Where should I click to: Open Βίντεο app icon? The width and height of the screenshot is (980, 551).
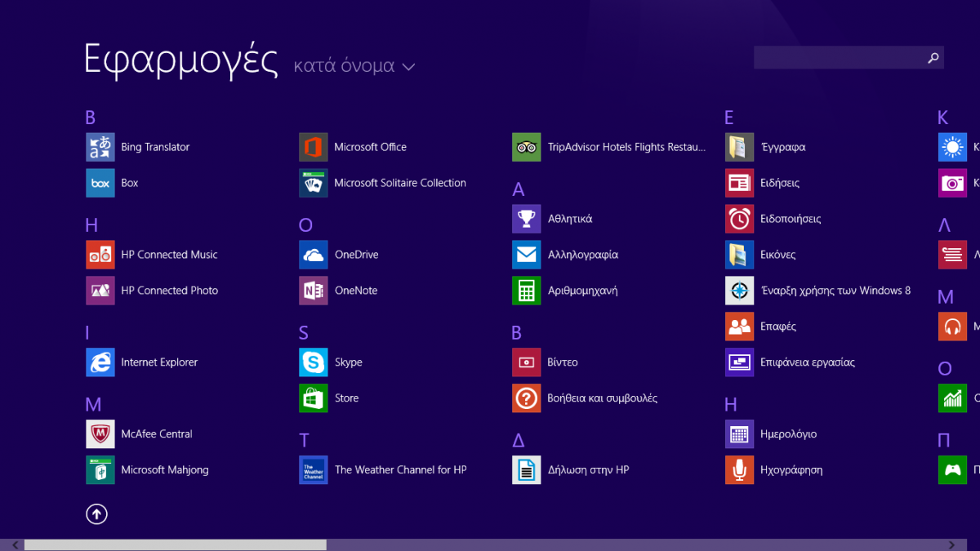point(527,362)
